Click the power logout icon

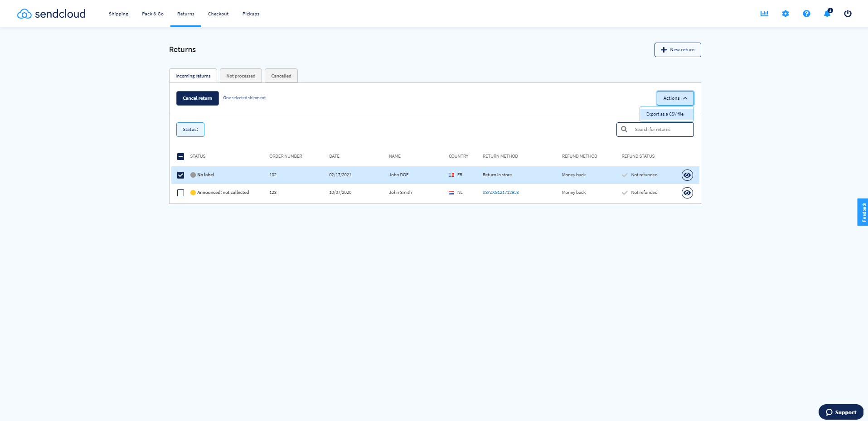click(x=848, y=14)
